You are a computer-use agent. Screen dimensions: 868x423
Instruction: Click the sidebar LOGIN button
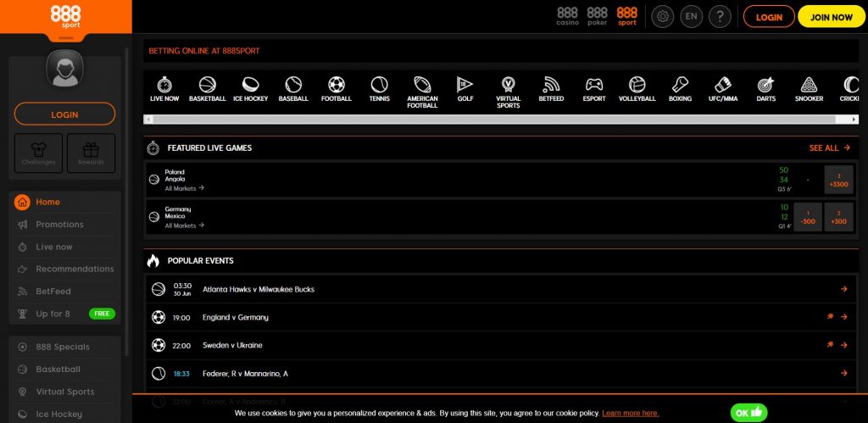click(x=64, y=114)
